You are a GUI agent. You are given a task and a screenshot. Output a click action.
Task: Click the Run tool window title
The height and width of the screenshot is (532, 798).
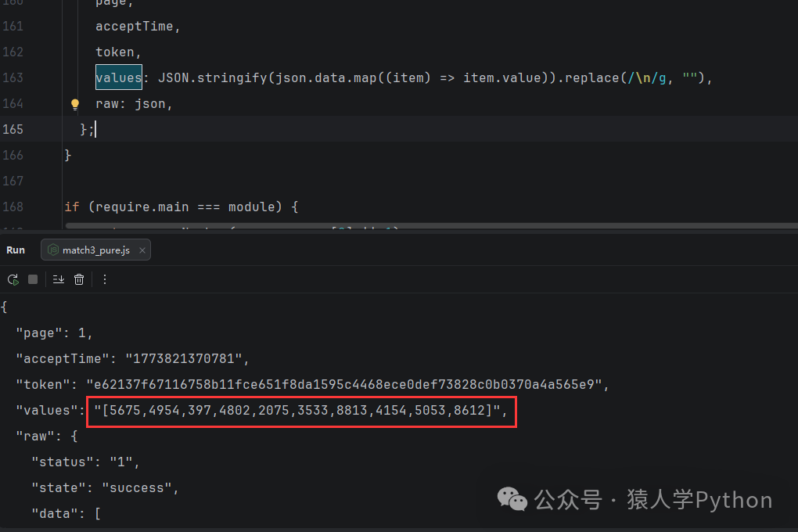point(16,250)
